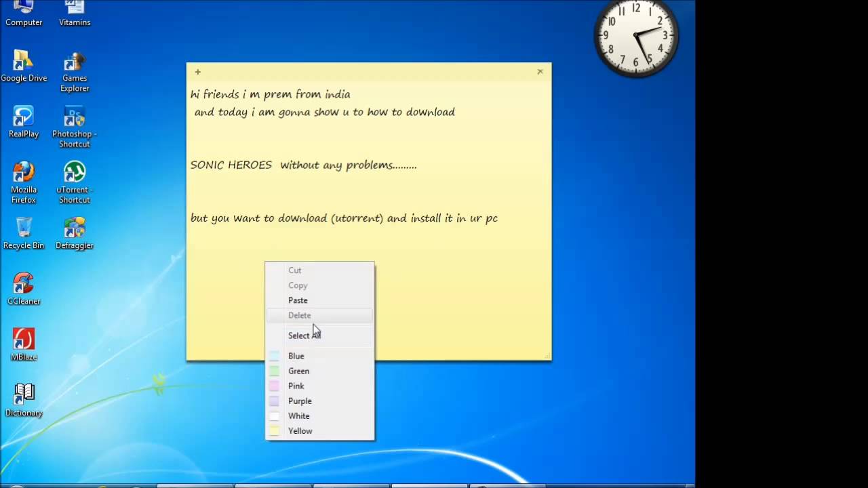Viewport: 868px width, 488px height.
Task: Change note color to Purple
Action: pos(319,401)
